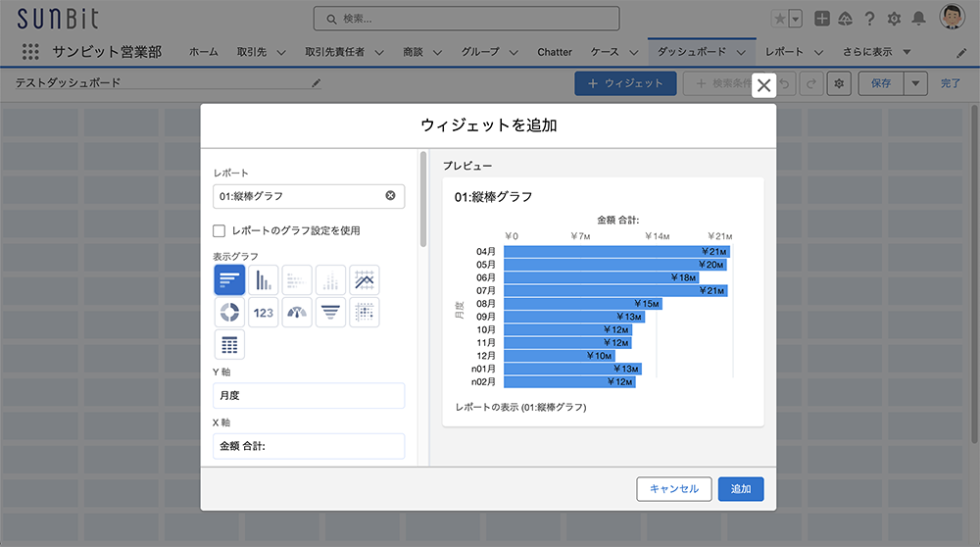The image size is (980, 547).
Task: Click the left settings panel scrollbar
Action: [x=423, y=199]
